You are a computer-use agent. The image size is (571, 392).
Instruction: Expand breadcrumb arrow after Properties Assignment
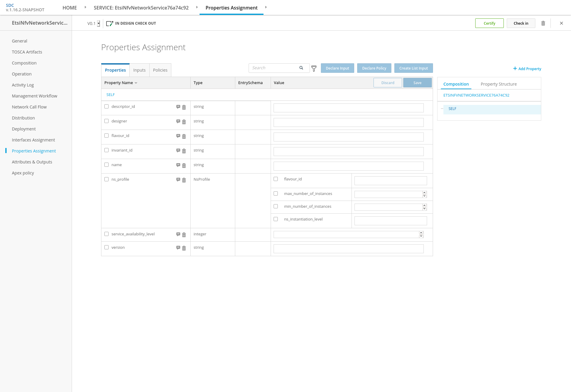click(x=266, y=7)
